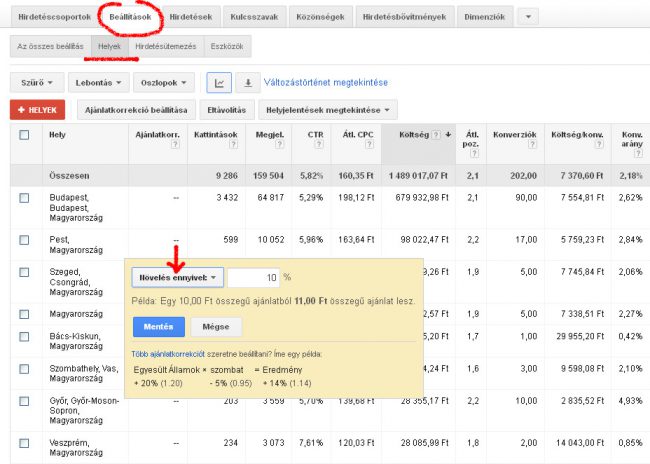Open the Lebontás dropdown

99,83
